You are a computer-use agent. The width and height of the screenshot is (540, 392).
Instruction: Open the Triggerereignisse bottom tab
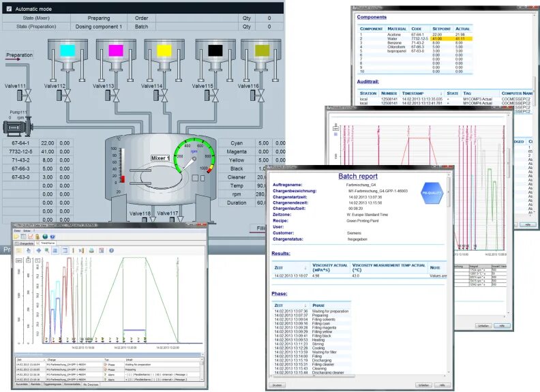52,384
